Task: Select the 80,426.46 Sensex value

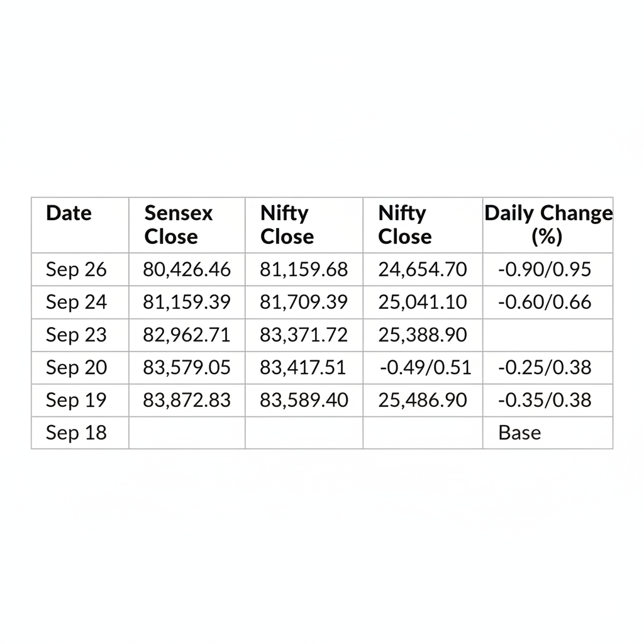Action: (x=187, y=270)
